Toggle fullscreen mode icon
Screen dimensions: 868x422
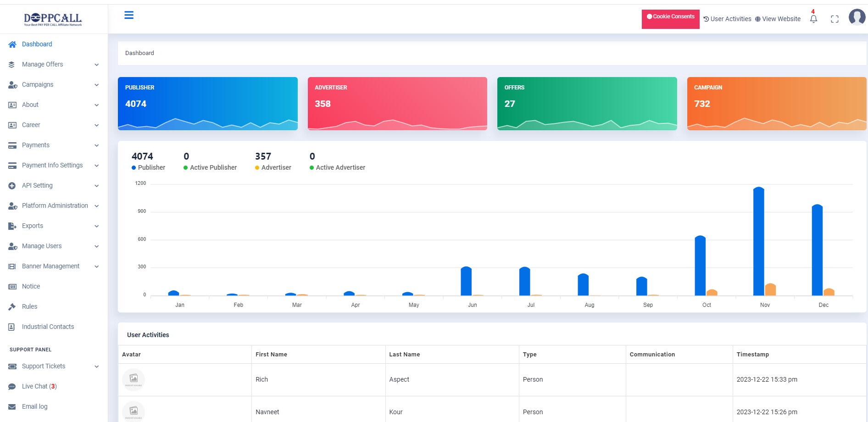(835, 19)
